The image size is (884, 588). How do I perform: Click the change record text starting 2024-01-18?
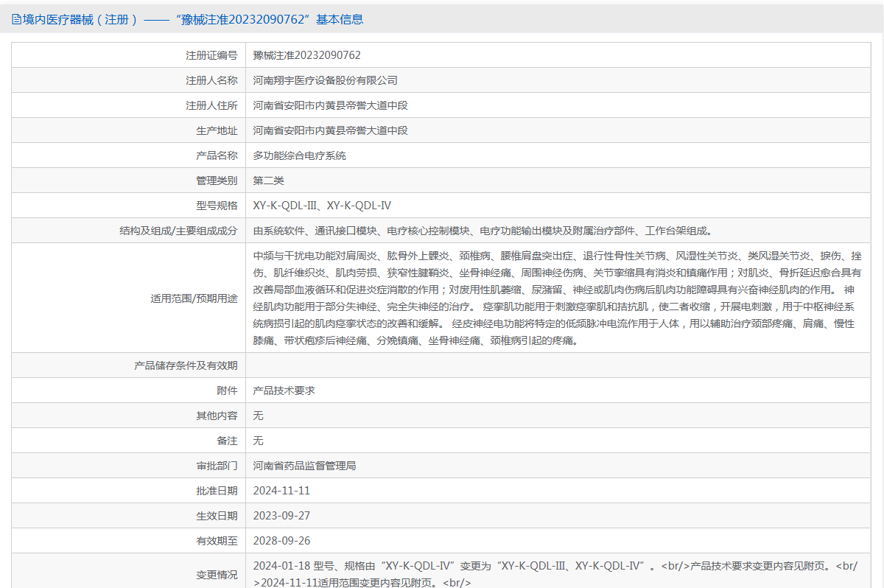555,574
